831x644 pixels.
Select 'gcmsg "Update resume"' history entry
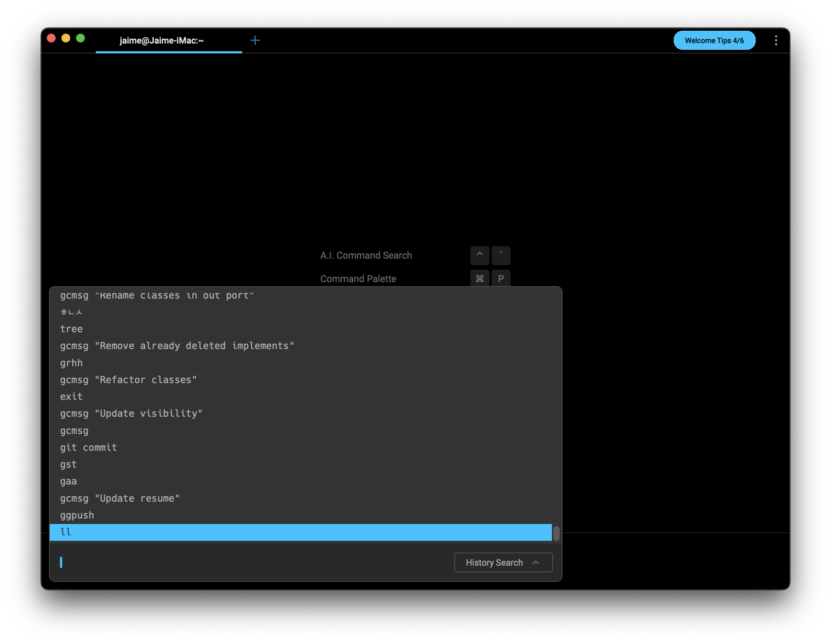pos(120,498)
